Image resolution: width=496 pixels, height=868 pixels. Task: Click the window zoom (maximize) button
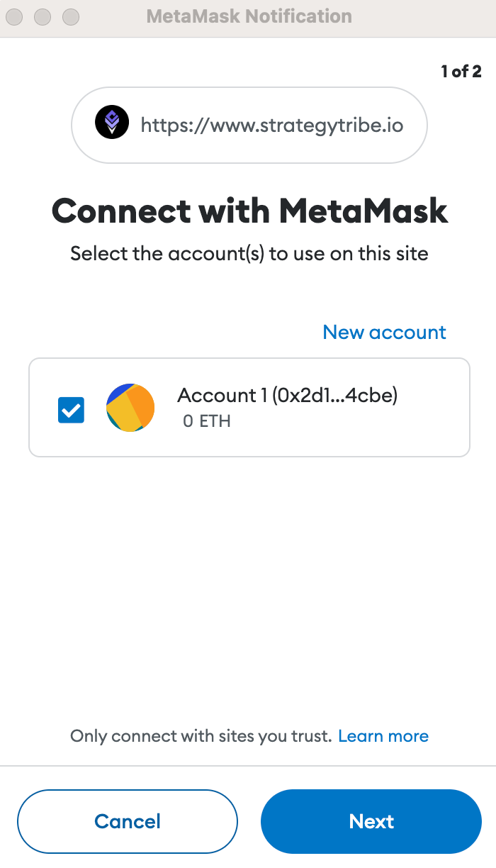coord(71,16)
